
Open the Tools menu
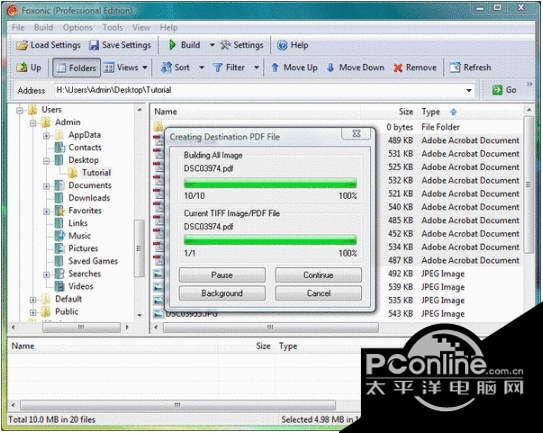(x=113, y=27)
